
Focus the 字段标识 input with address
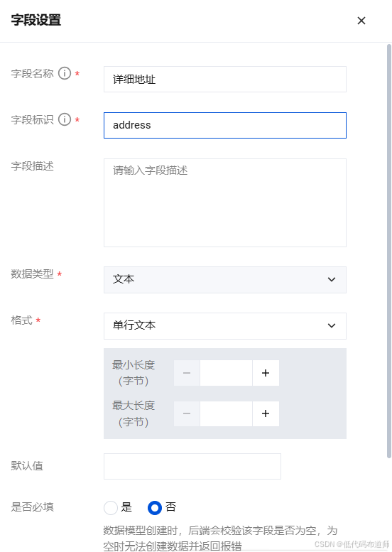point(225,125)
